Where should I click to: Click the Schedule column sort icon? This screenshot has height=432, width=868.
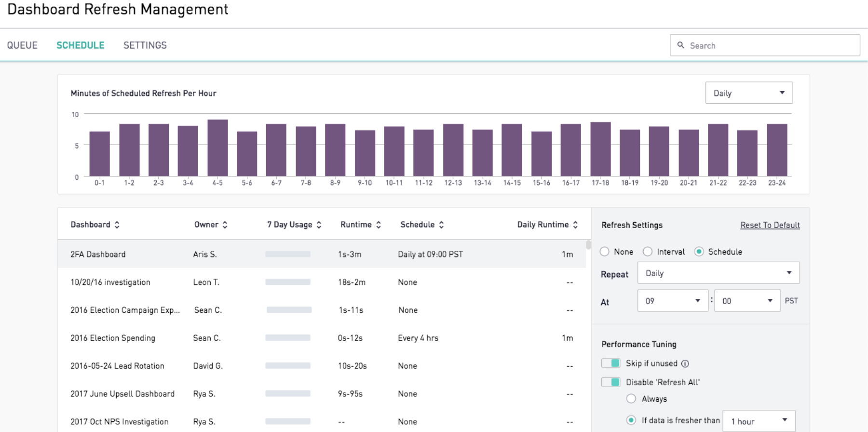[x=441, y=225]
